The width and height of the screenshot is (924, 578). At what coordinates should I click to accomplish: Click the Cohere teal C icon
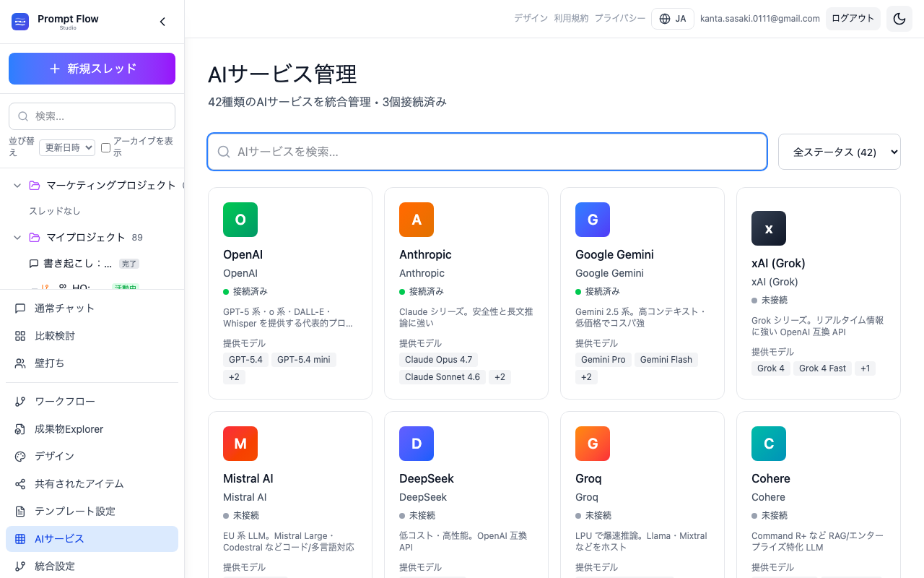pos(769,444)
